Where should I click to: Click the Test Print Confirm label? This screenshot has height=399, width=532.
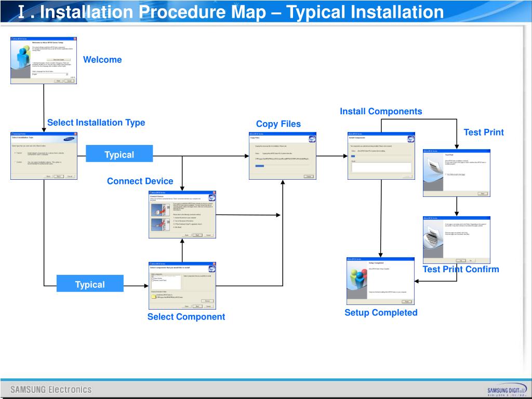pos(461,270)
